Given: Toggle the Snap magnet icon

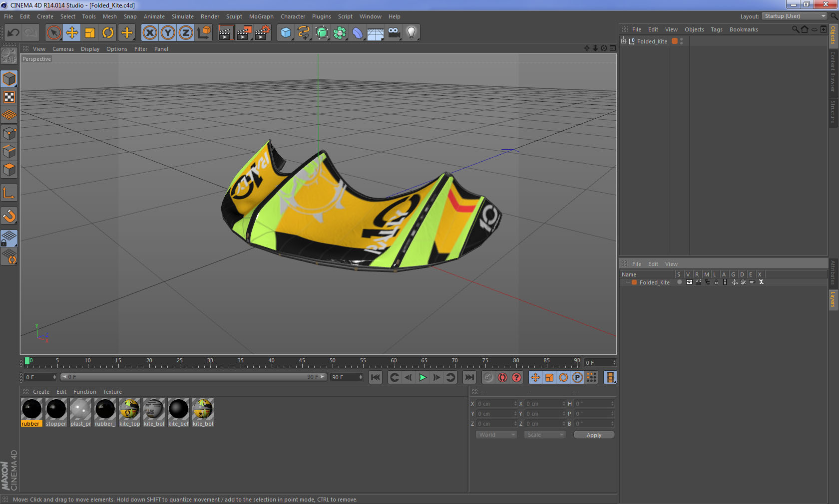Looking at the screenshot, I should [x=9, y=216].
